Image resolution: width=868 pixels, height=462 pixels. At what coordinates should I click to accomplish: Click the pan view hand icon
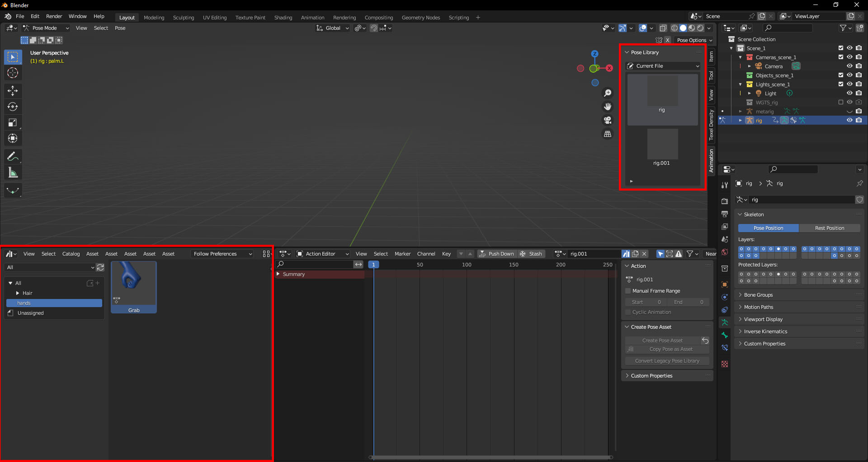click(x=608, y=107)
